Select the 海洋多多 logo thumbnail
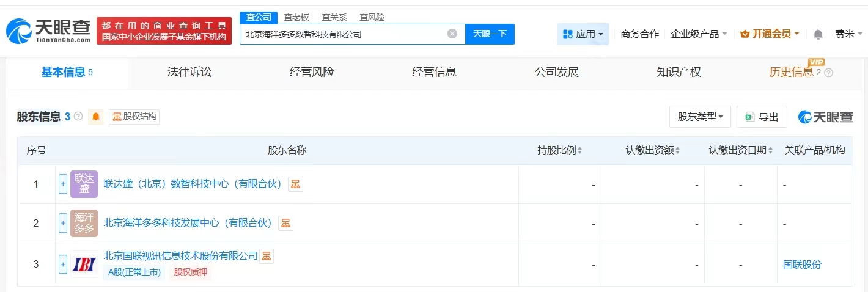 point(84,223)
